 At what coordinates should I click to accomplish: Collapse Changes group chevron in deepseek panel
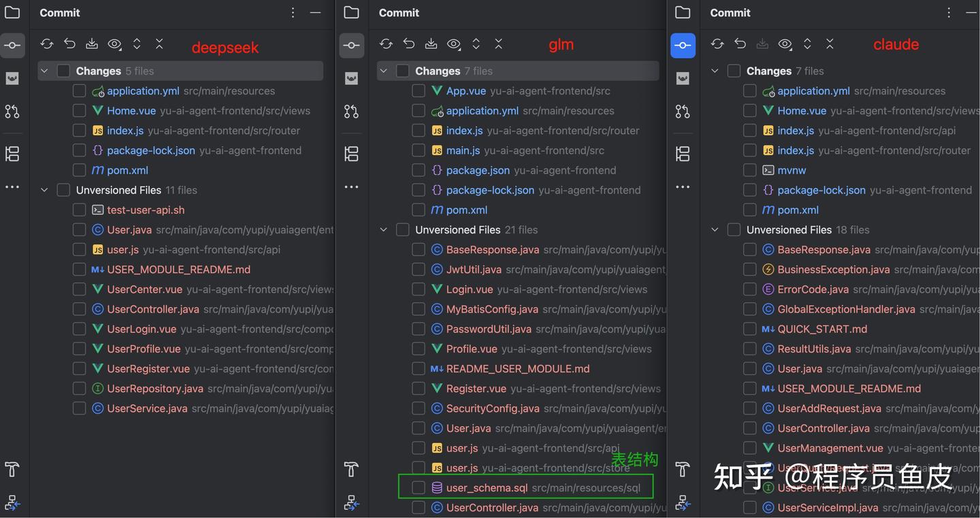44,71
